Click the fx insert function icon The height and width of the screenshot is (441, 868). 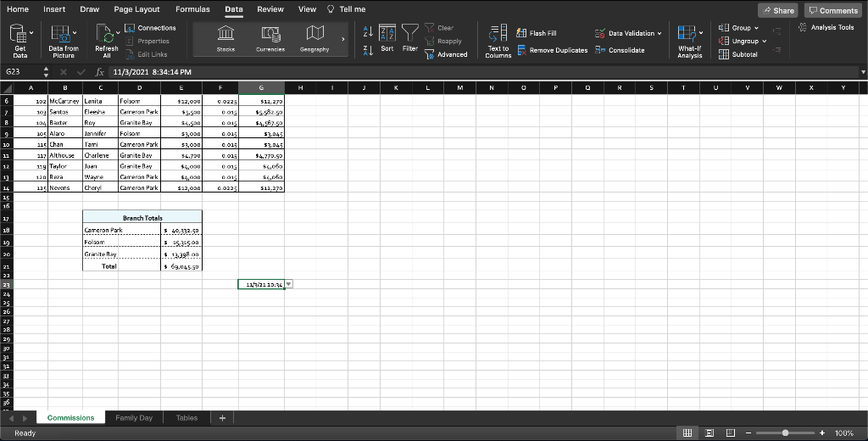pyautogui.click(x=100, y=72)
